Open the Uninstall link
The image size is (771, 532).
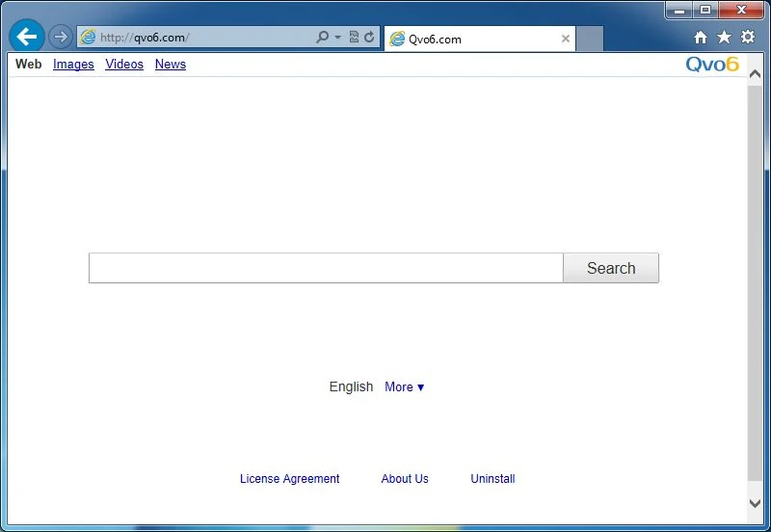click(x=492, y=479)
